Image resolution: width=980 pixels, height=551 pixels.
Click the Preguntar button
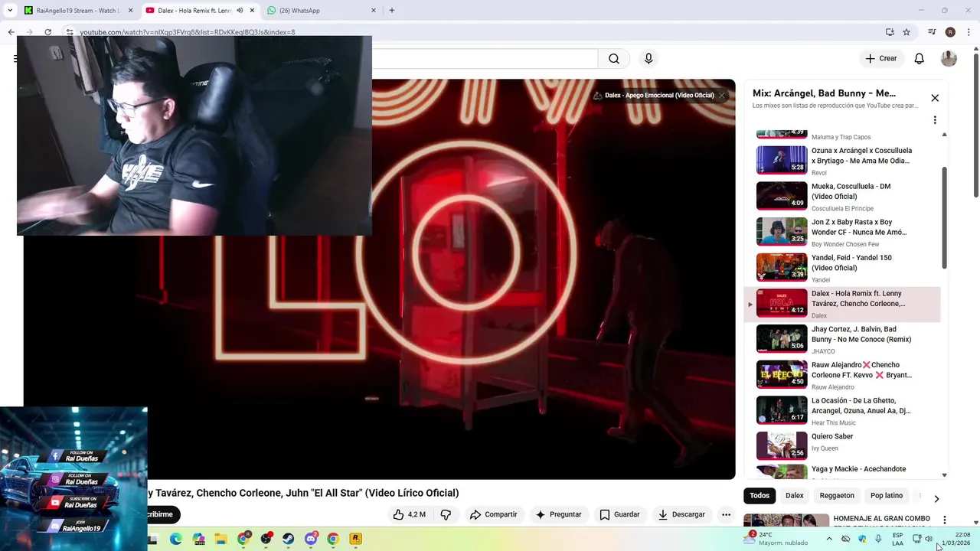tap(559, 514)
